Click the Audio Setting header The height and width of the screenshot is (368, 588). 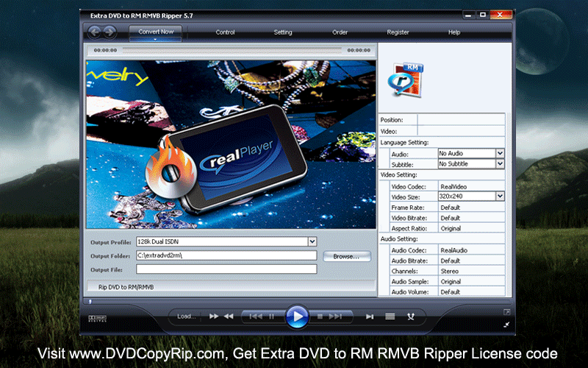coord(399,239)
